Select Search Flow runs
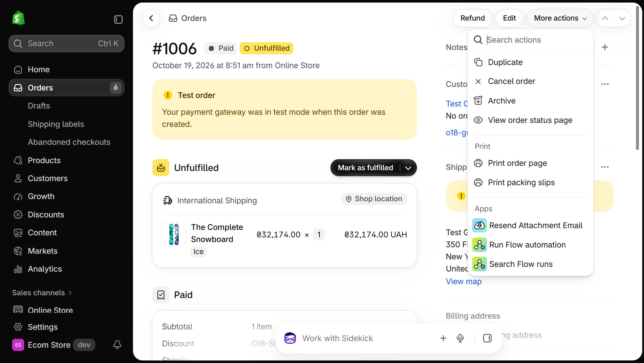 (530, 264)
